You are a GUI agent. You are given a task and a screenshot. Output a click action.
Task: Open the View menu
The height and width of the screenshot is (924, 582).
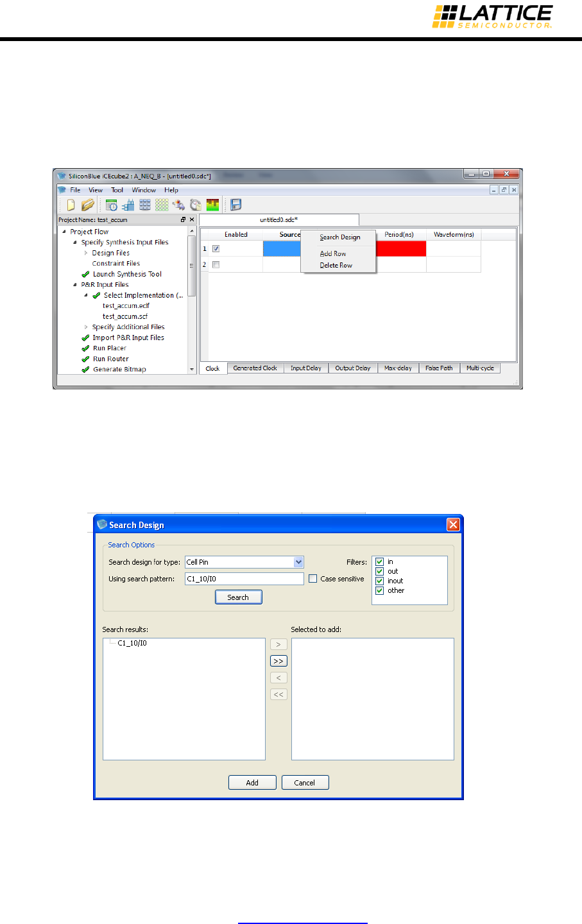[96, 190]
